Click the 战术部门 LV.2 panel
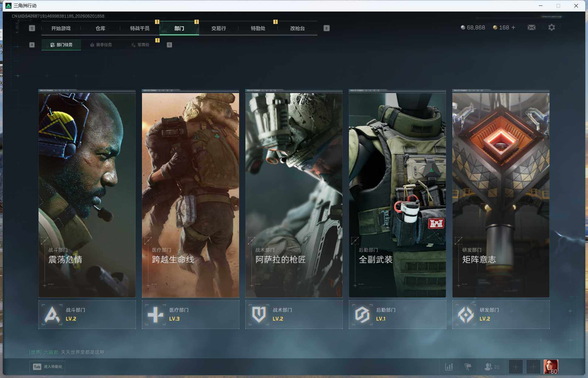Viewport: 588px width, 378px height. [x=294, y=315]
